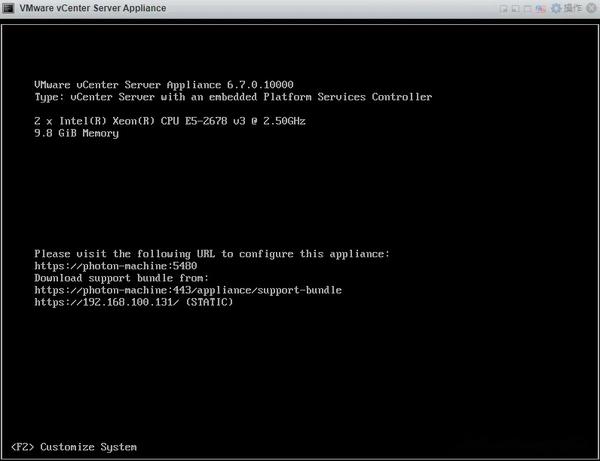
Task: Click 'Download support bundle from:' text
Action: (121, 278)
